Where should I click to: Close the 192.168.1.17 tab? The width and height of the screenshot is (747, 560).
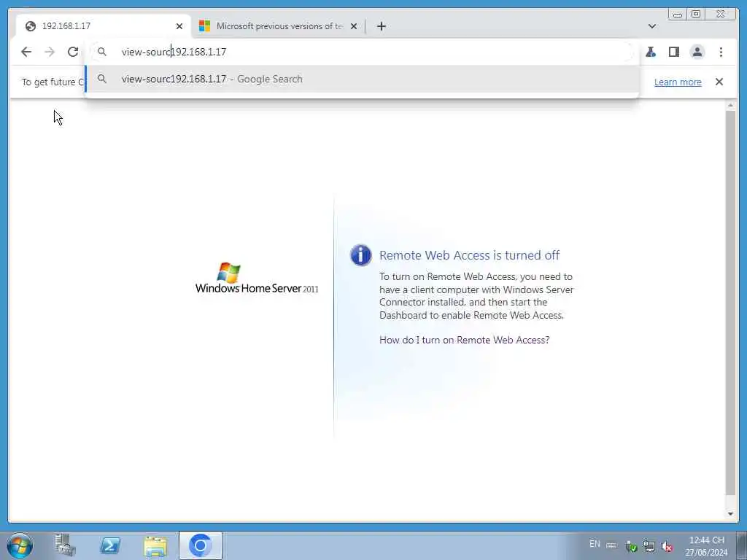coord(179,26)
